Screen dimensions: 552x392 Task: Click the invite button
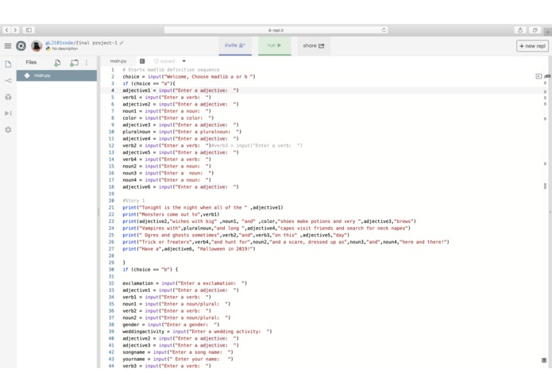click(x=235, y=45)
